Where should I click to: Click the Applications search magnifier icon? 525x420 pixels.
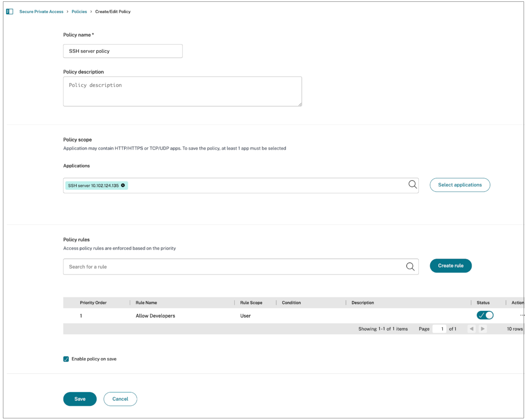point(413,184)
